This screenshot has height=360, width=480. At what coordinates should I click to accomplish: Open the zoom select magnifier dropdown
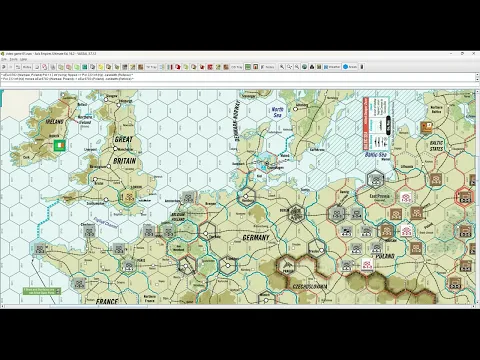tap(289, 67)
